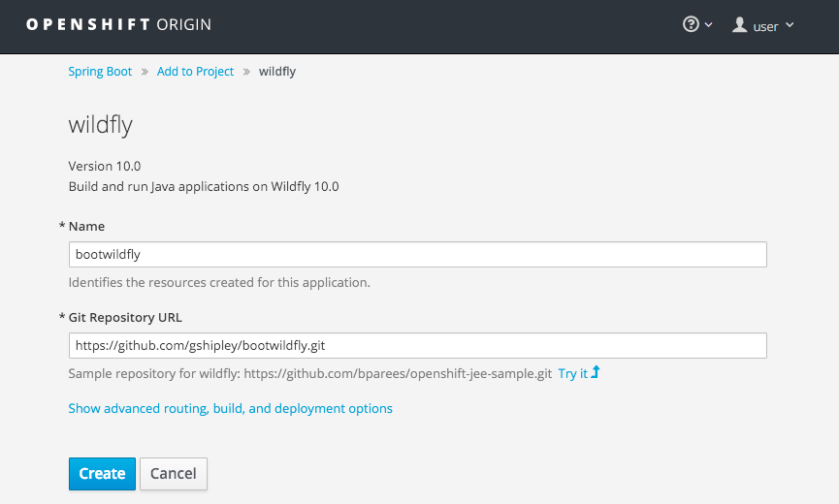Open the user account dropdown arrow
Image resolution: width=839 pixels, height=504 pixels.
coord(790,25)
